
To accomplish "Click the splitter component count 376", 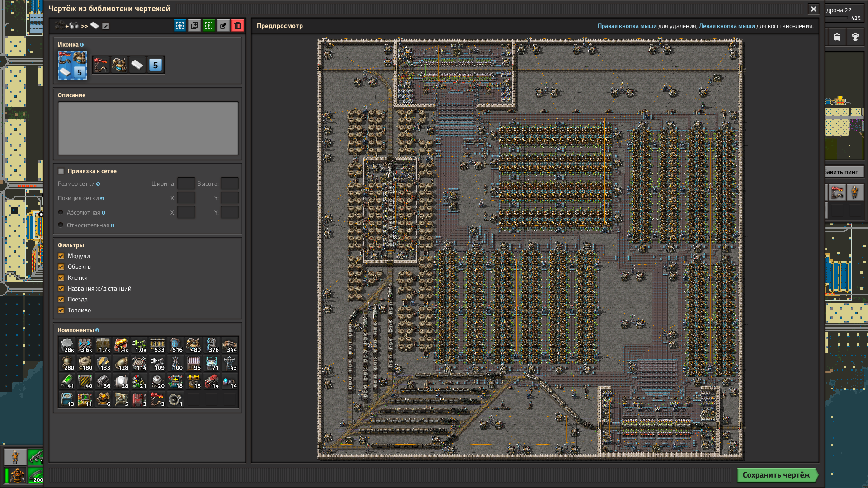I will point(212,345).
